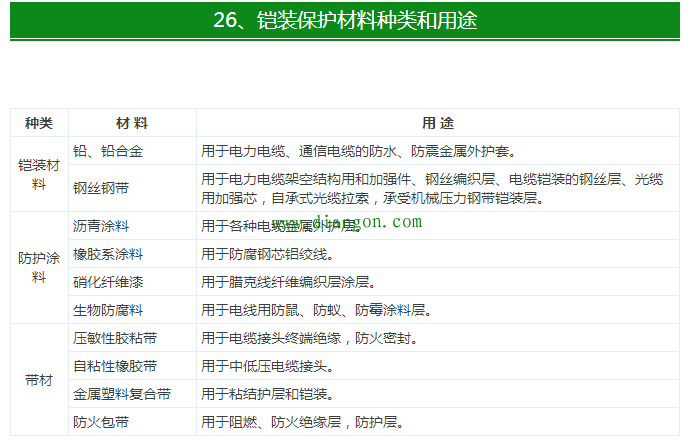Screen dimensions: 692x445
Task: Select the 金属塑料复合带 material cell
Action: (121, 393)
